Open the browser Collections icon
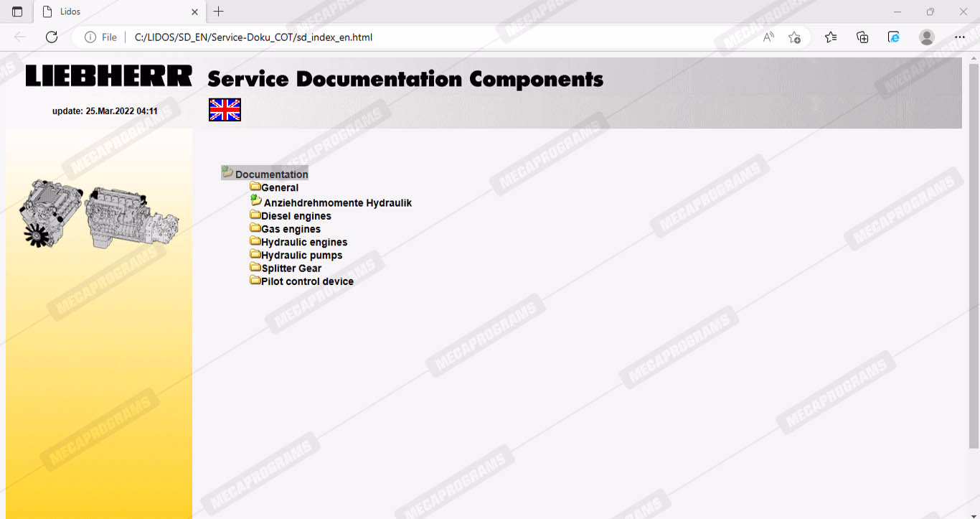 862,37
